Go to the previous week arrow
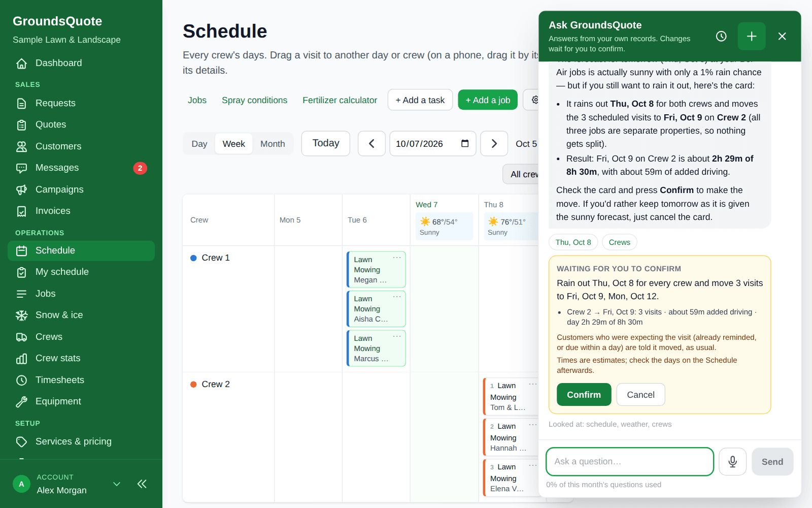 pos(371,144)
